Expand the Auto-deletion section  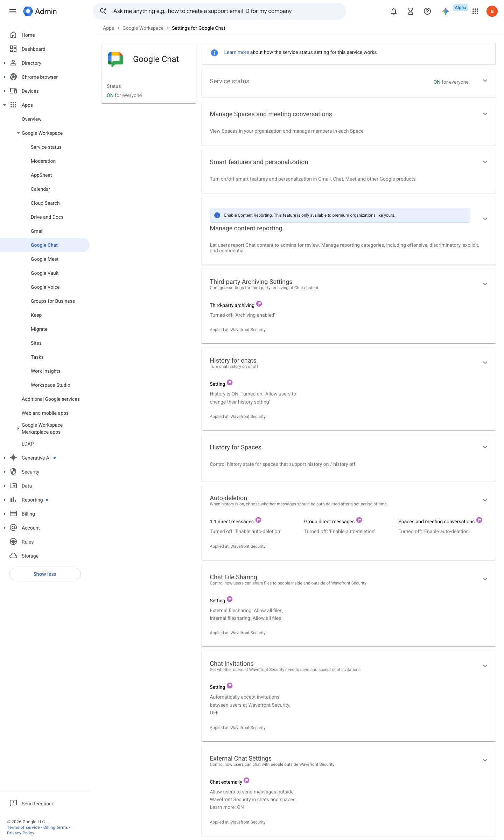click(485, 500)
